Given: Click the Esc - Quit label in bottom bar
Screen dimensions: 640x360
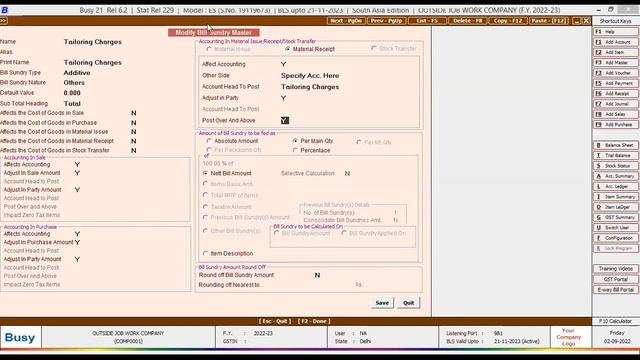Looking at the screenshot, I should coord(275,321).
